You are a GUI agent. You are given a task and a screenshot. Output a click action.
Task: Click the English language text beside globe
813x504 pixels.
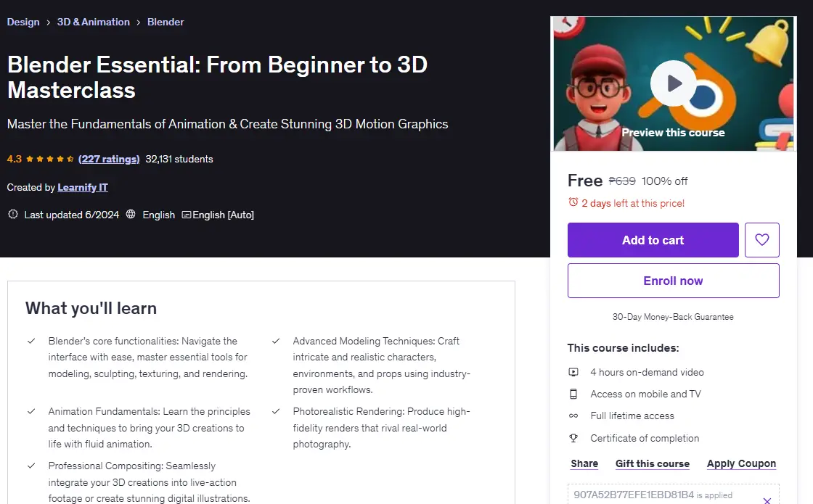(x=159, y=215)
